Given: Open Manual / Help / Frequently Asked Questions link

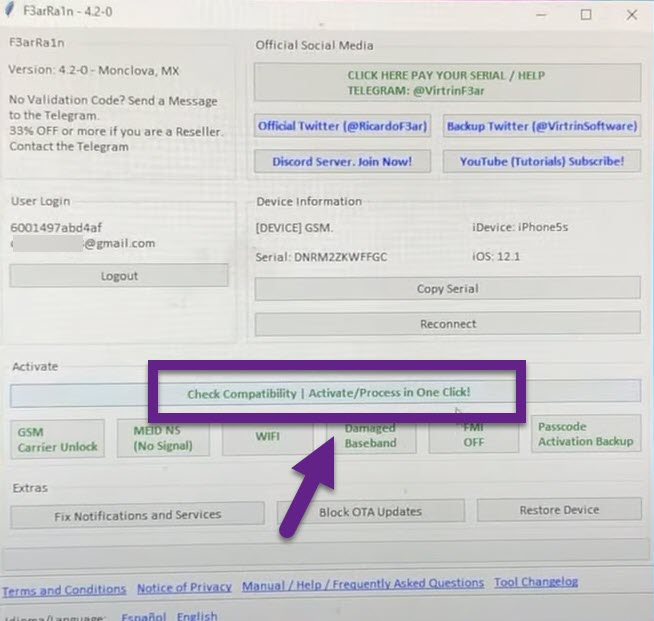Looking at the screenshot, I should click(363, 584).
